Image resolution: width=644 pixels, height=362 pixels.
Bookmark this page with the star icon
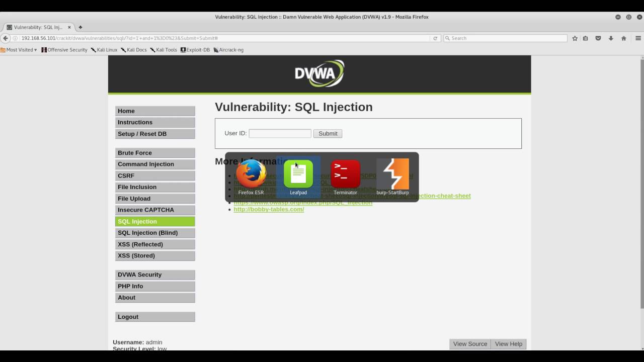pos(575,38)
